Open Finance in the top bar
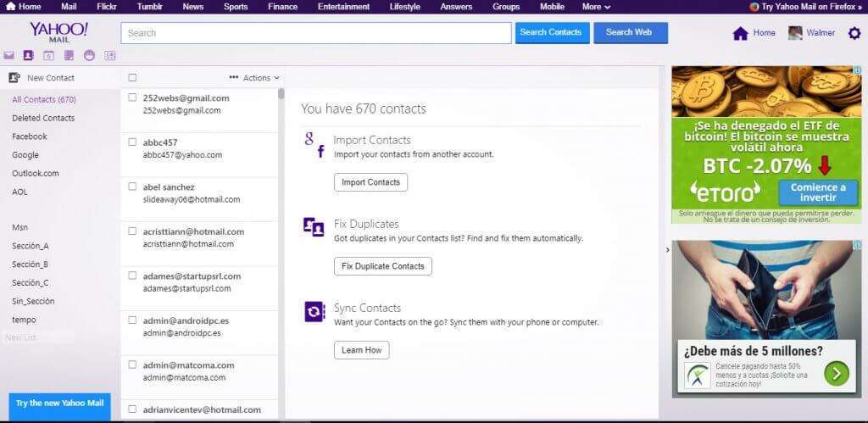The height and width of the screenshot is (423, 868). coord(282,7)
